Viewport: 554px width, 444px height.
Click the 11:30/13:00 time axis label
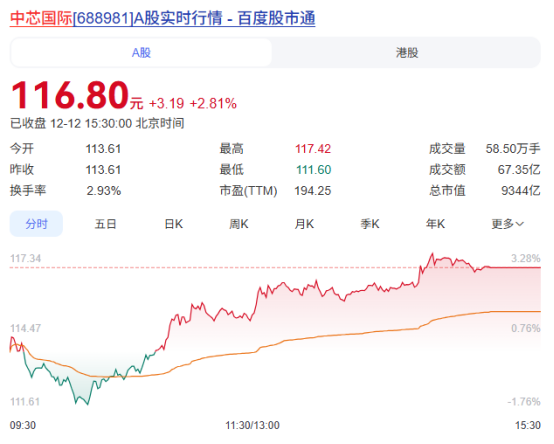coord(252,425)
